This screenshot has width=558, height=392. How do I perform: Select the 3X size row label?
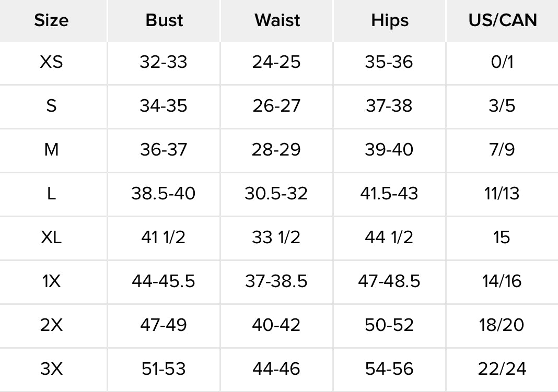point(51,369)
